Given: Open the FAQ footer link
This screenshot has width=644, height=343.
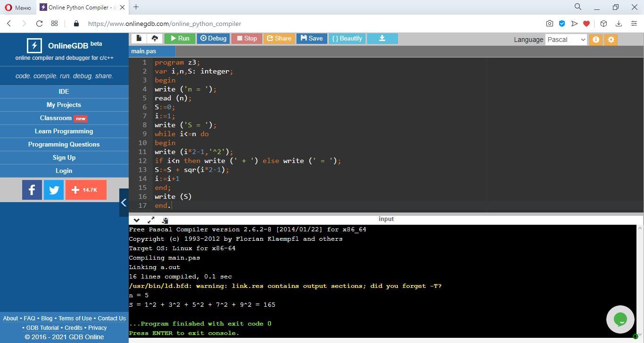Looking at the screenshot, I should pyautogui.click(x=29, y=318).
